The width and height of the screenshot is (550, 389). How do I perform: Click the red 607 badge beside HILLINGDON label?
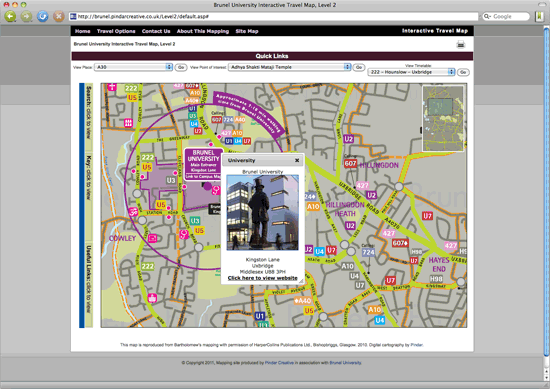pos(350,163)
